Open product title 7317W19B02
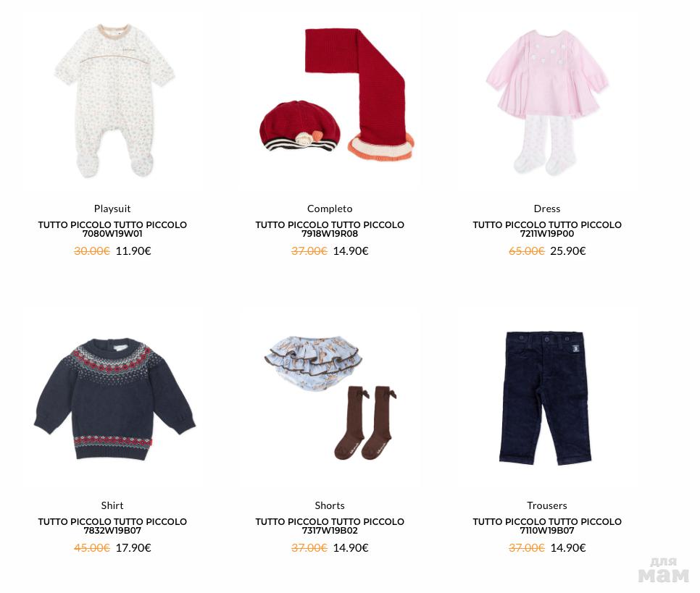The height and width of the screenshot is (593, 700). click(330, 526)
